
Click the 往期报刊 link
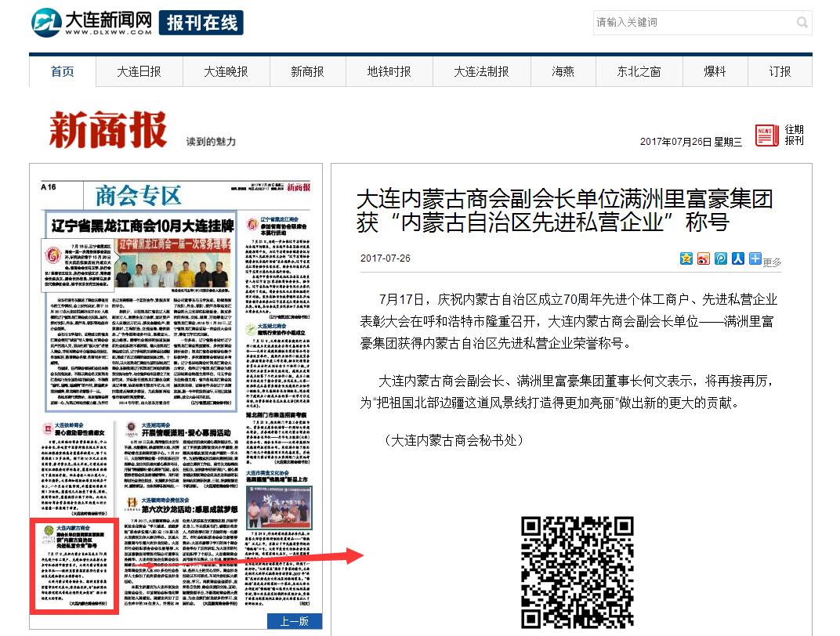tap(794, 135)
